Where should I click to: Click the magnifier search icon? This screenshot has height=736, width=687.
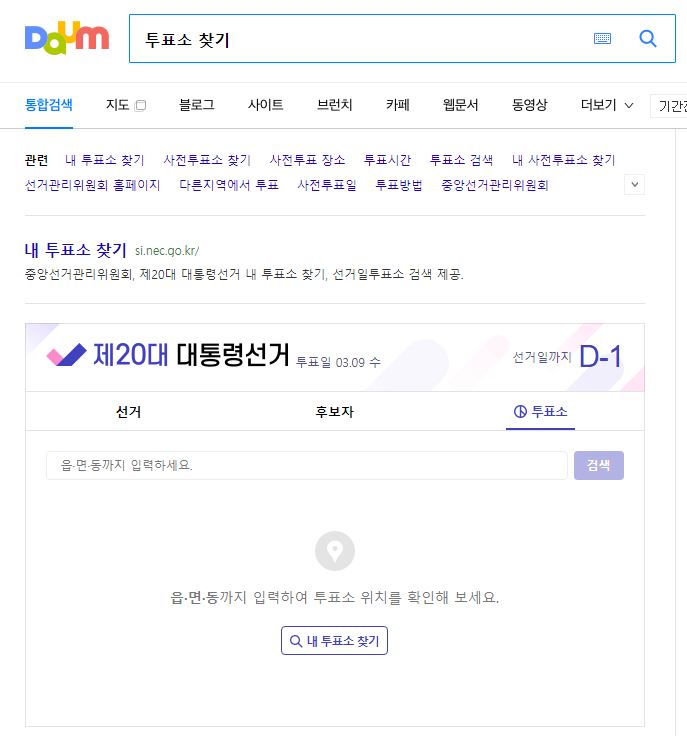click(648, 38)
